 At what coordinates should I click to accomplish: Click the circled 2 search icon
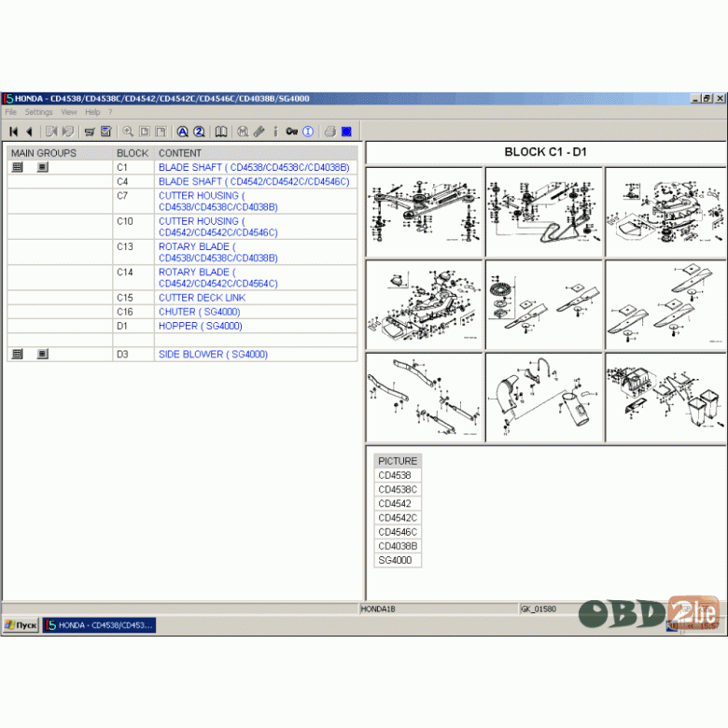point(199,132)
